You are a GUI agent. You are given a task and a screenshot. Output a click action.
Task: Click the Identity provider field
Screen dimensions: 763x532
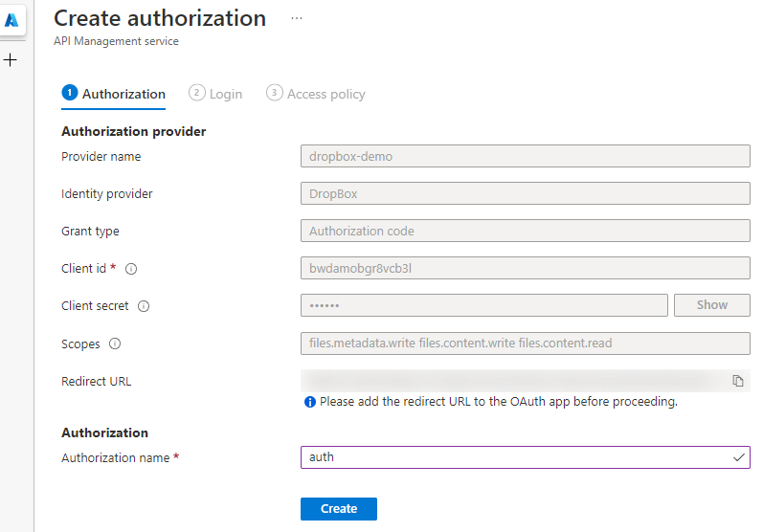pyautogui.click(x=525, y=193)
